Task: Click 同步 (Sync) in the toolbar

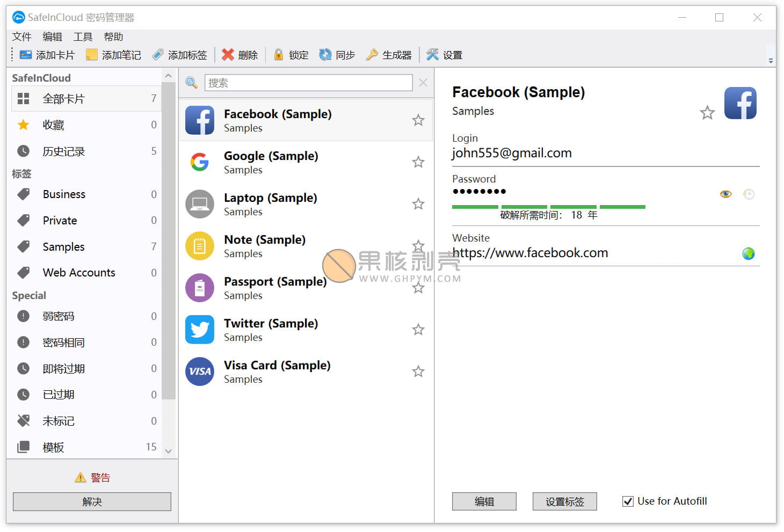Action: point(337,55)
